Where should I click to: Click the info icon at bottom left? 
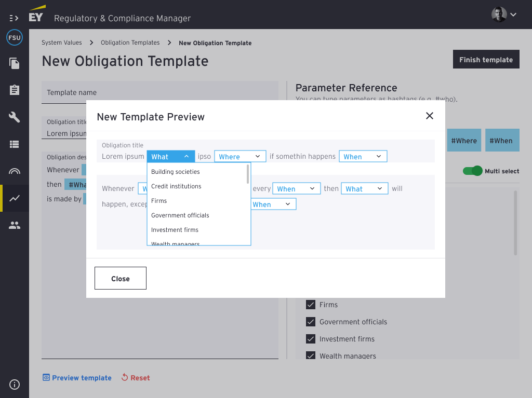(x=15, y=385)
